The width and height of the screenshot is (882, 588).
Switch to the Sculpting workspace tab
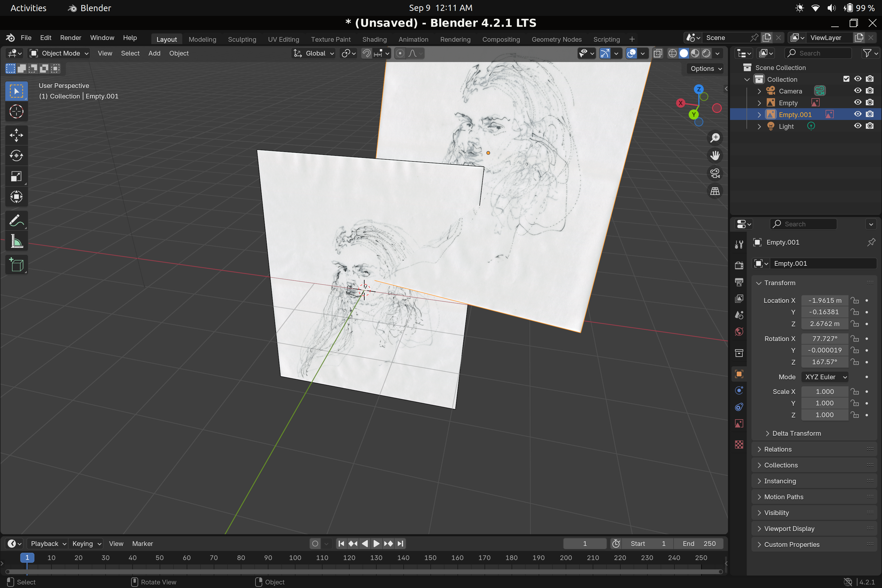click(x=242, y=39)
